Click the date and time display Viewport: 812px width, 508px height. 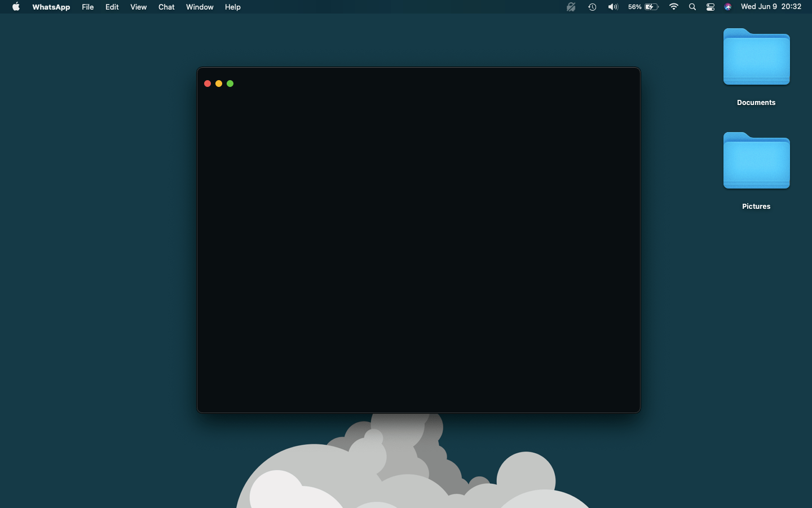pos(771,7)
